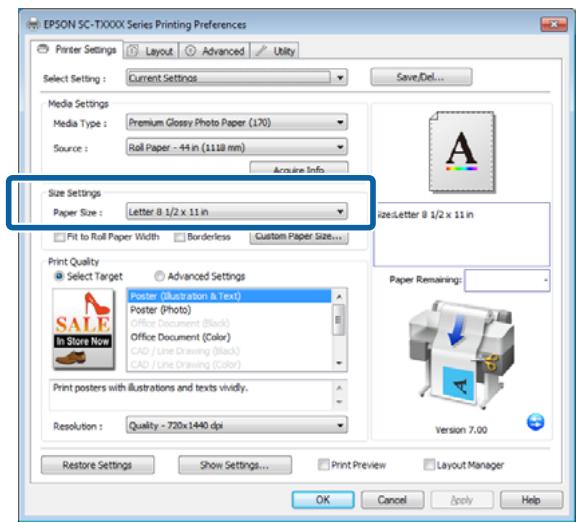
Task: Click description box scroll down arrow
Action: 339,401
